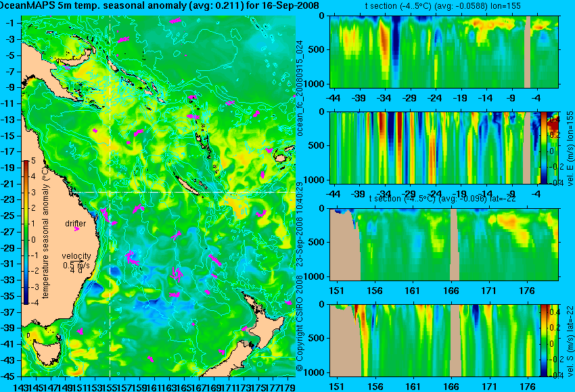This screenshot has width=575, height=392.
Task: Click the 500 depth label on top section
Action: pos(317,50)
